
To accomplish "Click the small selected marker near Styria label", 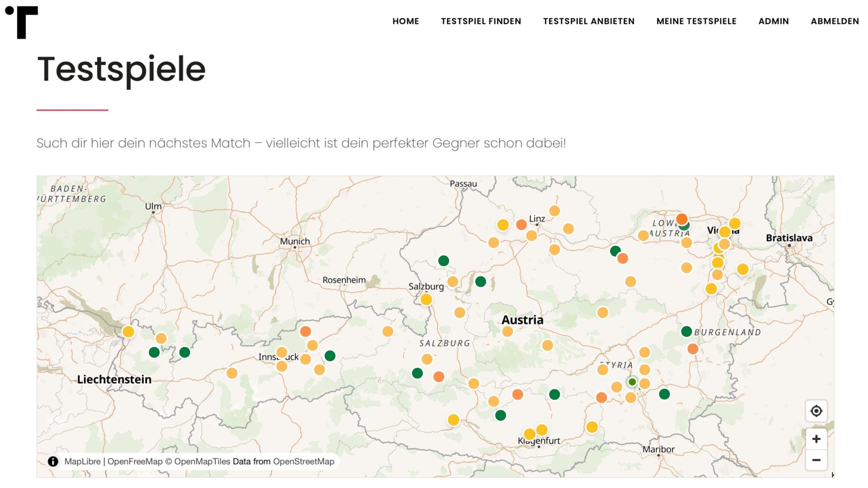I will (x=632, y=382).
